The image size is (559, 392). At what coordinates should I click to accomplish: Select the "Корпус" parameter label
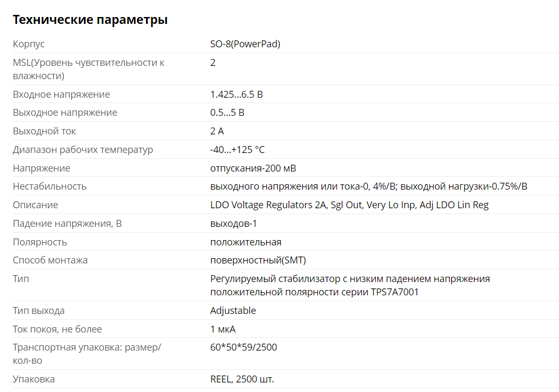(x=29, y=44)
